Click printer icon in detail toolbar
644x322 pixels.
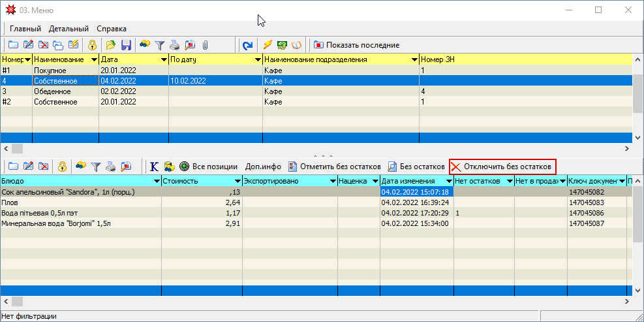[110, 167]
